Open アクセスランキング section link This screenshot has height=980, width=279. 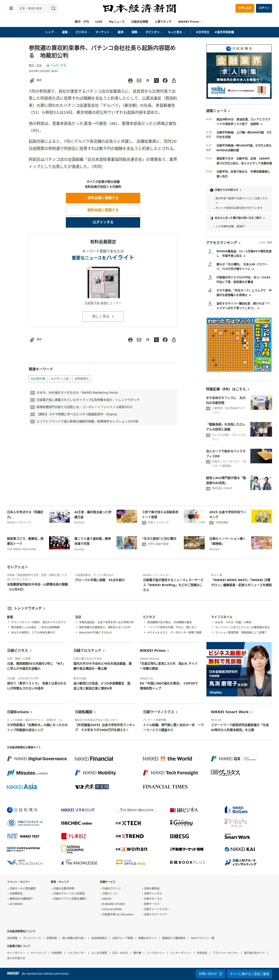223,243
